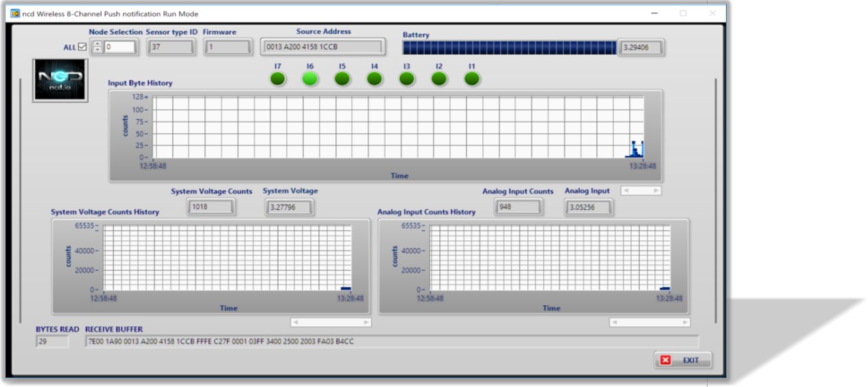
Task: Select the Source Address field
Action: point(322,47)
